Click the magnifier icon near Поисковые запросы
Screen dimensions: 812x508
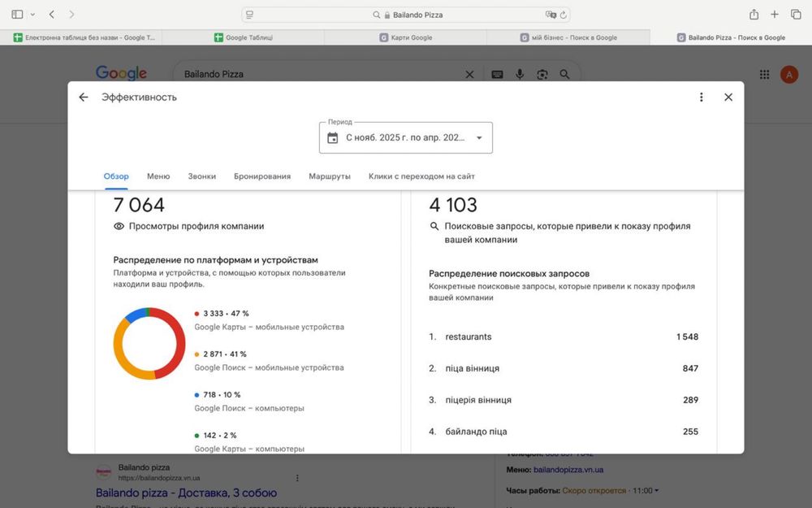(x=434, y=226)
